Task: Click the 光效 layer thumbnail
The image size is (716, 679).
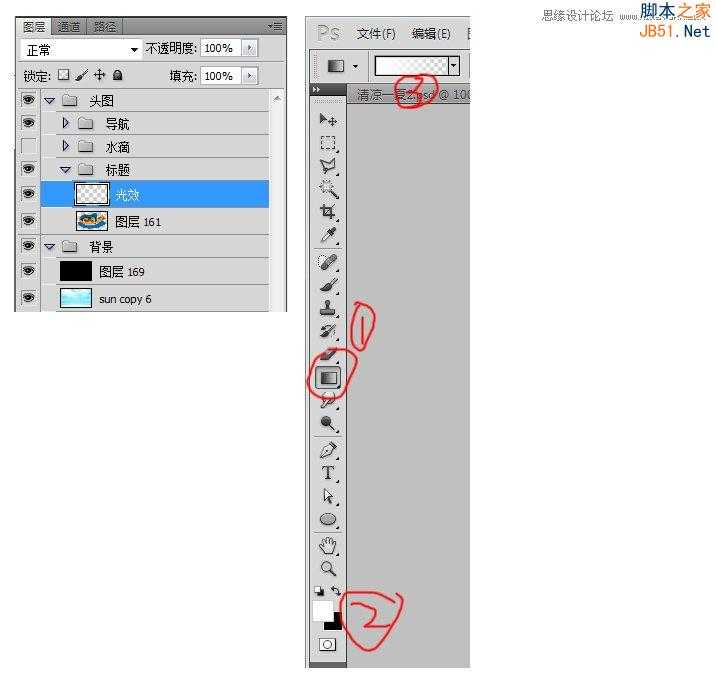Action: click(92, 194)
